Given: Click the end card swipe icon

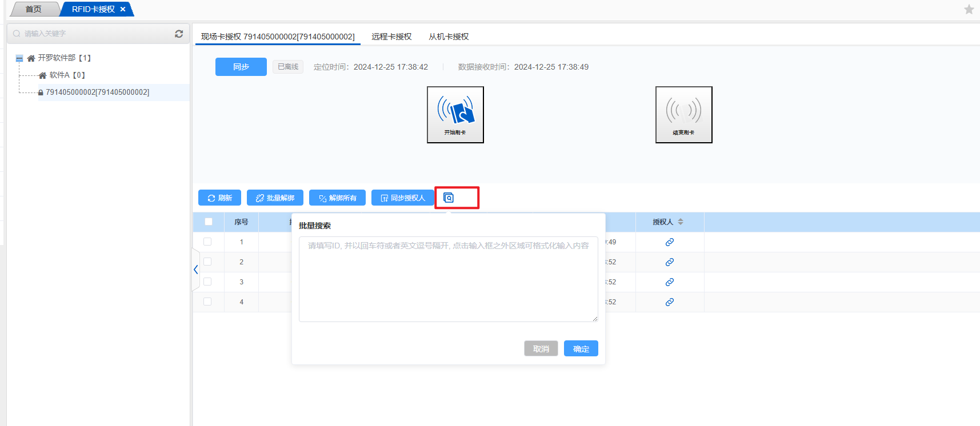Looking at the screenshot, I should coord(683,114).
